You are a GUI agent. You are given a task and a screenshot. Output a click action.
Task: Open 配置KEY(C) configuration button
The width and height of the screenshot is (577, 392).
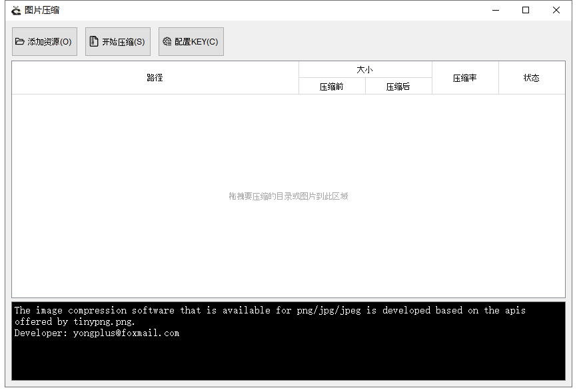pos(191,41)
